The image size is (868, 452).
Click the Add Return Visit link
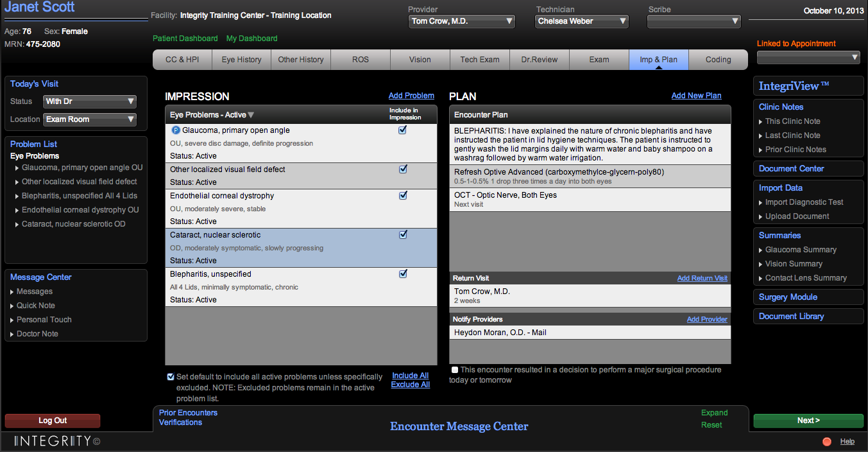coord(702,278)
